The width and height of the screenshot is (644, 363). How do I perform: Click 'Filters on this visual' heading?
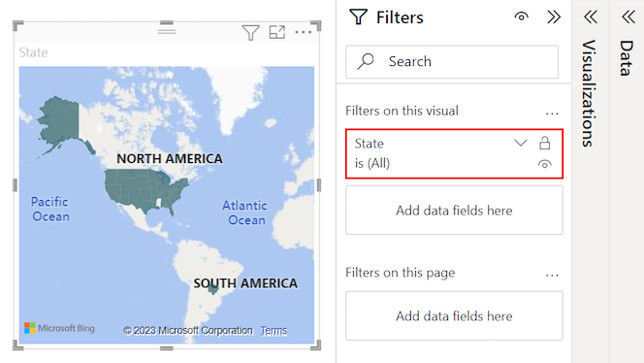(x=402, y=111)
